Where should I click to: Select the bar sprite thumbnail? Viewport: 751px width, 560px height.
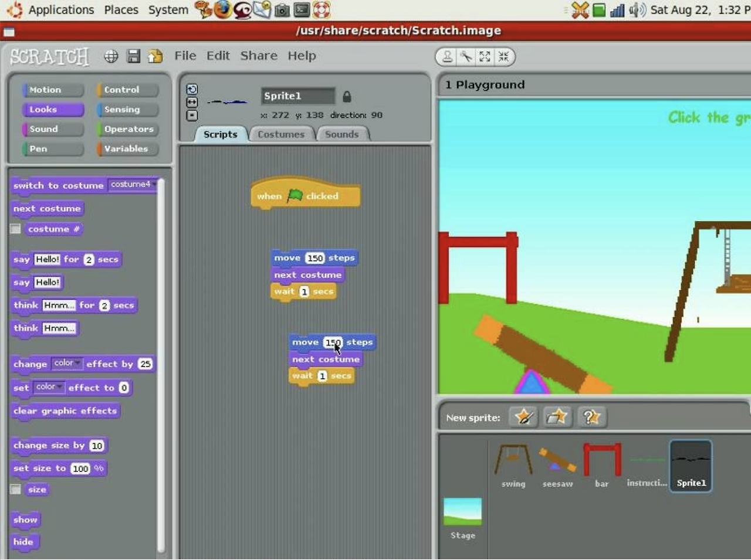602,466
